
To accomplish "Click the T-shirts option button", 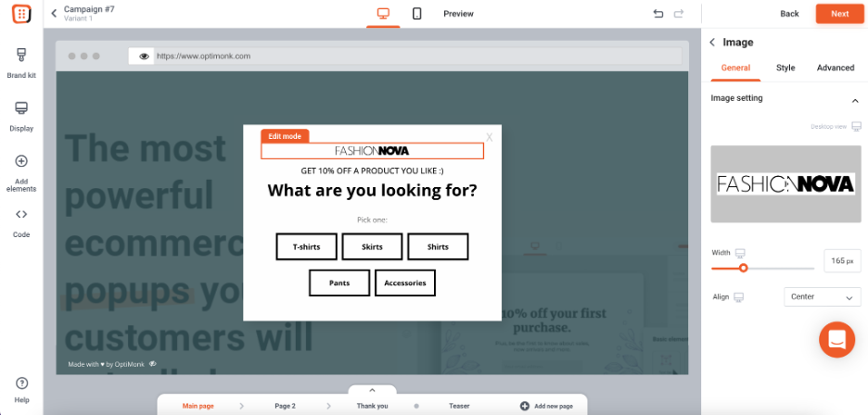I will 307,246.
